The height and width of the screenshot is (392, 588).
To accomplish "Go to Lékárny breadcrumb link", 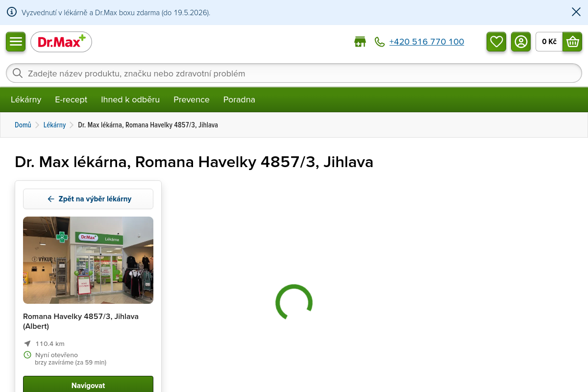I will (x=54, y=125).
